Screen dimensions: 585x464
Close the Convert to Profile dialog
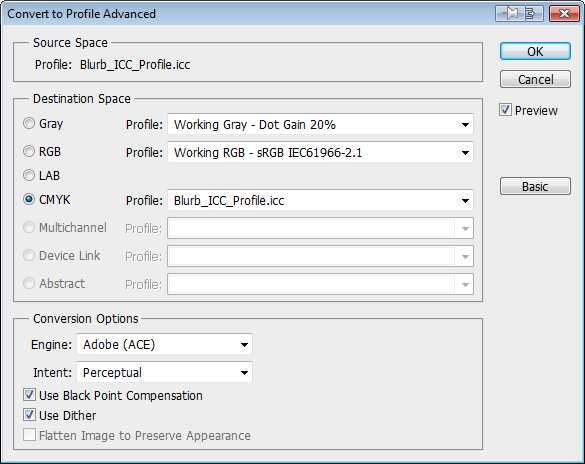point(564,14)
